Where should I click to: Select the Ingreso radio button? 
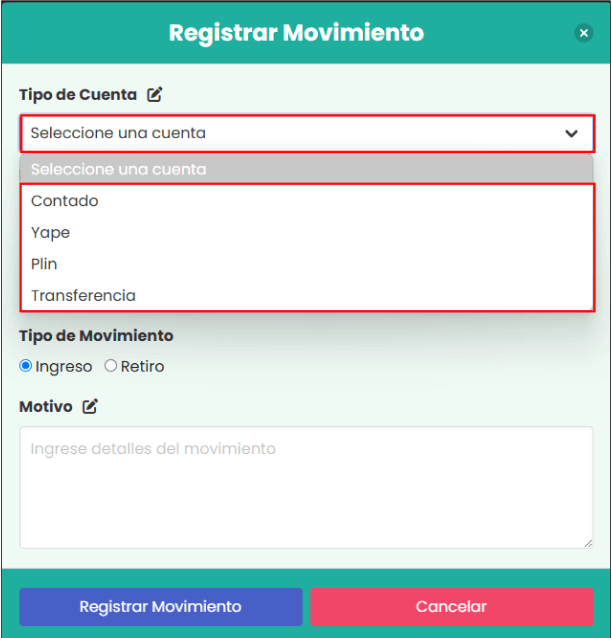click(x=26, y=366)
